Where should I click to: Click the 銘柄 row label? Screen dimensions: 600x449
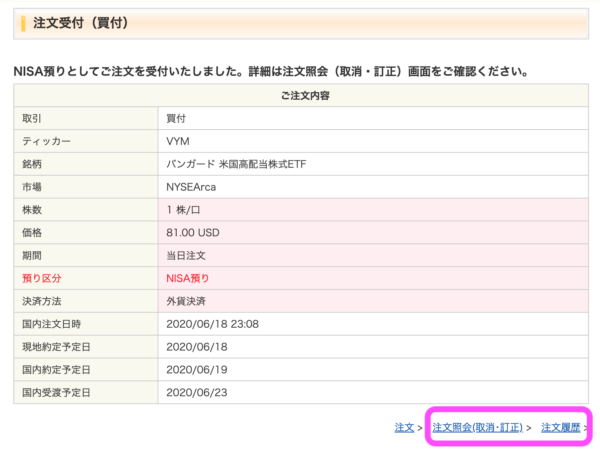pos(32,164)
